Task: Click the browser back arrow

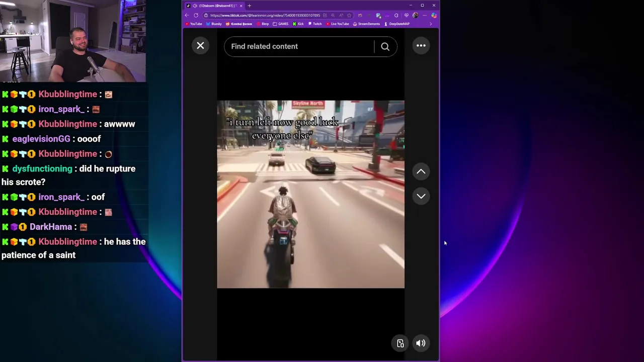Action: coord(187,15)
